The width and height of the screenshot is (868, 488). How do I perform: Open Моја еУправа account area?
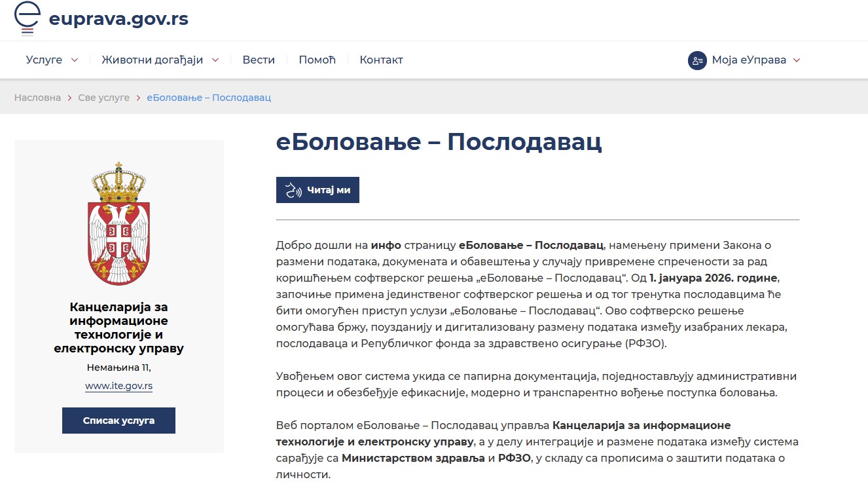click(746, 60)
